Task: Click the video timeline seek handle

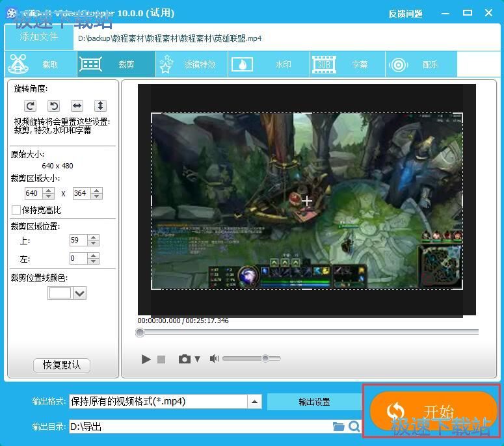Action: coord(140,332)
